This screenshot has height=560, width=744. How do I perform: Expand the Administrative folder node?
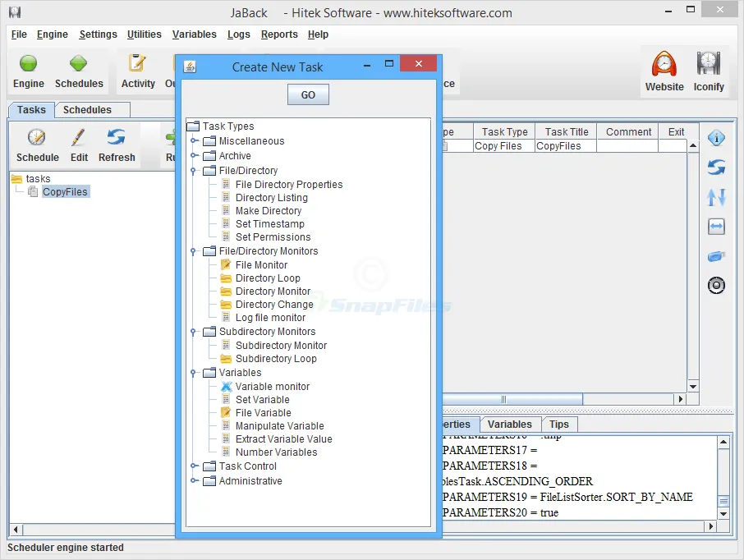click(x=194, y=480)
